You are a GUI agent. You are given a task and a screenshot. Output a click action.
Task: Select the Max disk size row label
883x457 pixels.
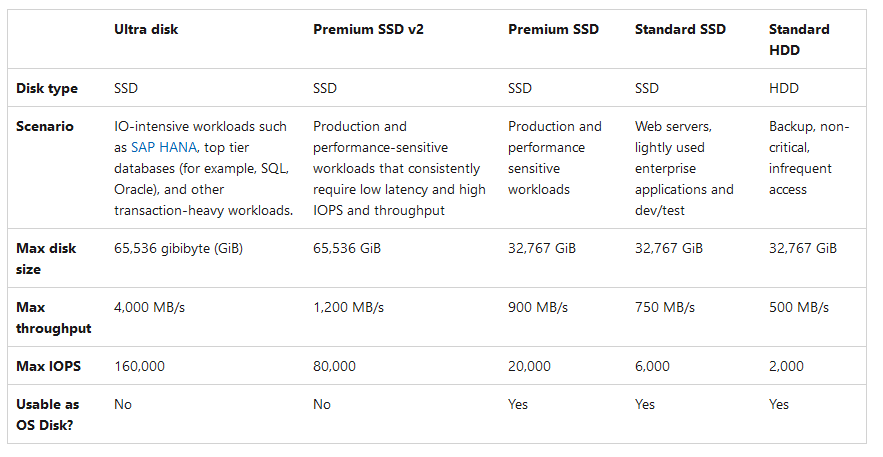tap(46, 258)
